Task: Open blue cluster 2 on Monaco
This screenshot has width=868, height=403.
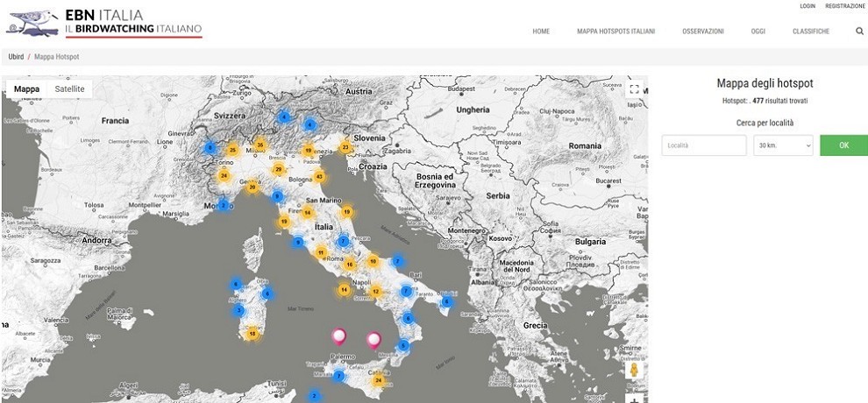Action: 223,205
